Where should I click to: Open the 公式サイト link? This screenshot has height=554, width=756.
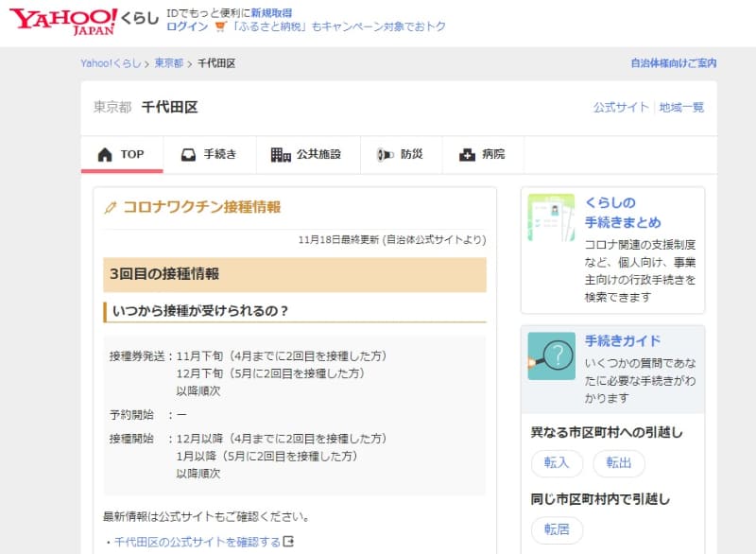pyautogui.click(x=621, y=107)
